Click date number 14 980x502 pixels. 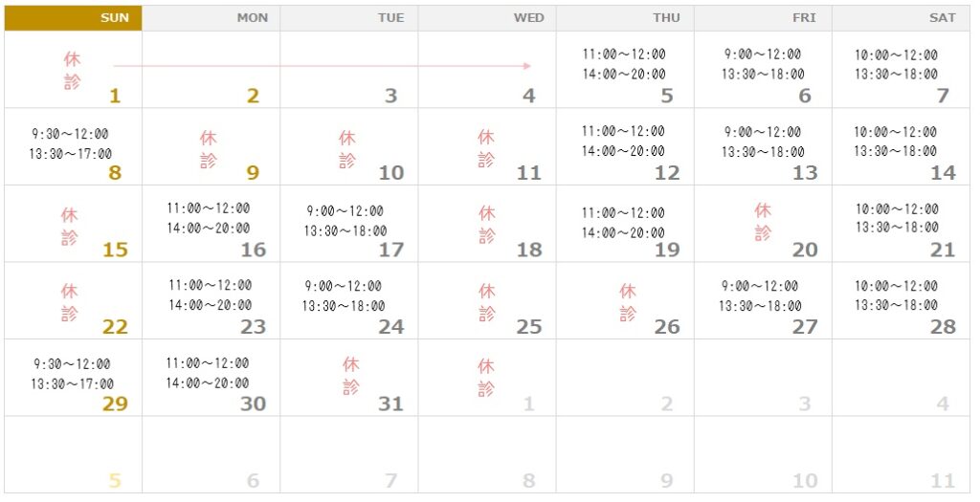tap(943, 173)
